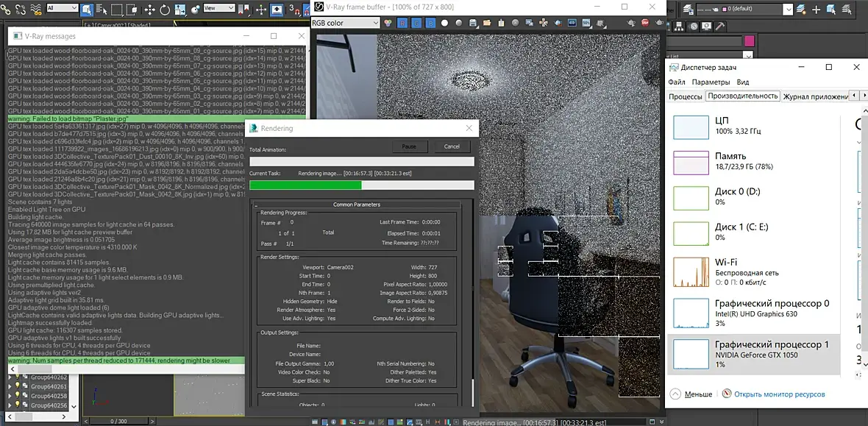This screenshot has width=868, height=426.
Task: Open the RGB color channel dropdown
Action: (345, 23)
